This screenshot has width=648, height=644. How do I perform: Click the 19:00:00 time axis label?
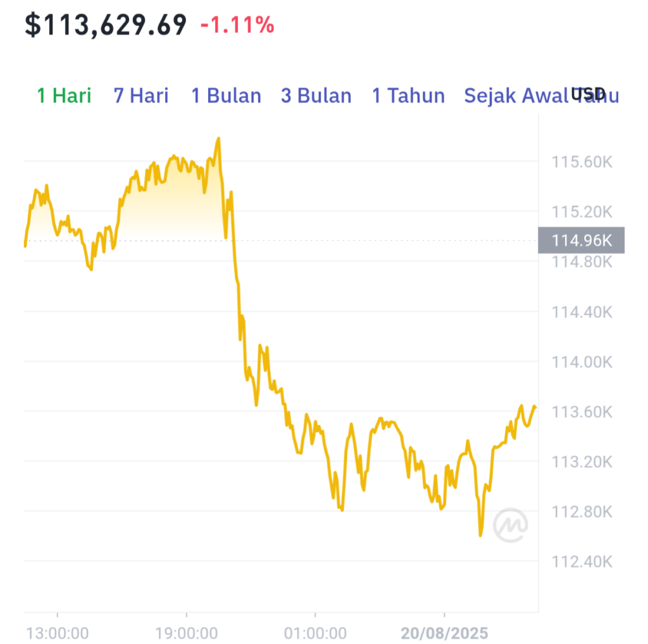tap(186, 633)
